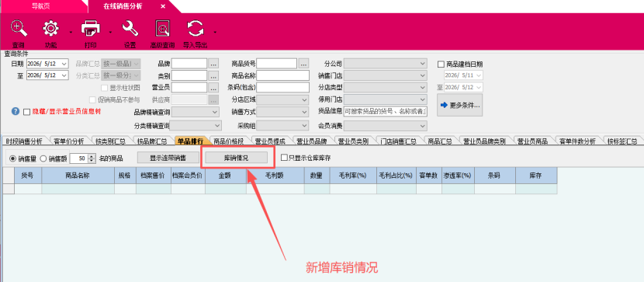Open the 分店区域 dropdown
Viewport: 644px width, 282px height.
tap(304, 99)
